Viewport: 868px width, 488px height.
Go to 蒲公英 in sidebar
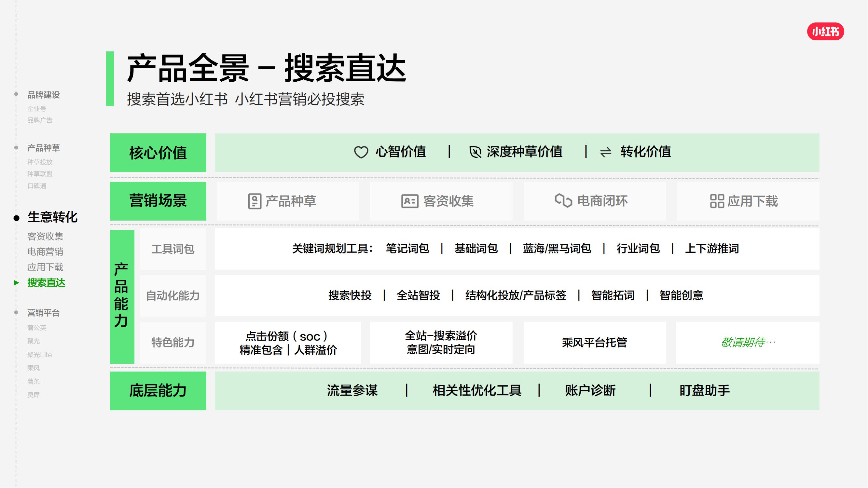[x=37, y=328]
